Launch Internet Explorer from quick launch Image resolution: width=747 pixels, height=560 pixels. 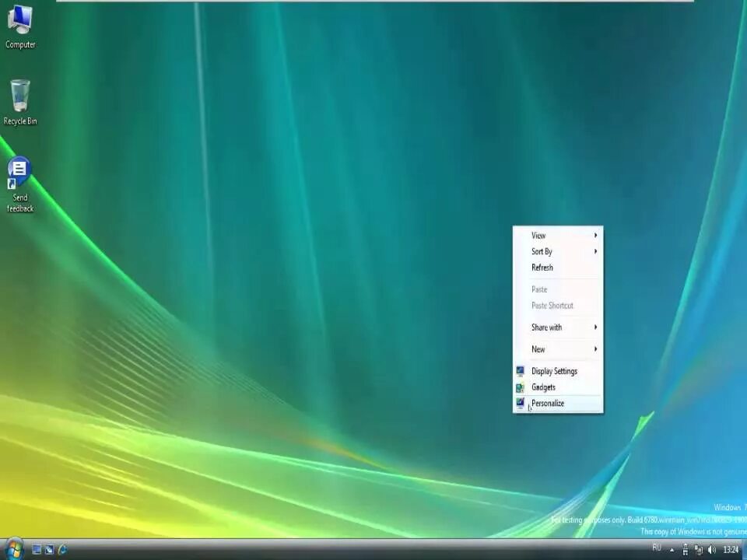click(x=62, y=550)
